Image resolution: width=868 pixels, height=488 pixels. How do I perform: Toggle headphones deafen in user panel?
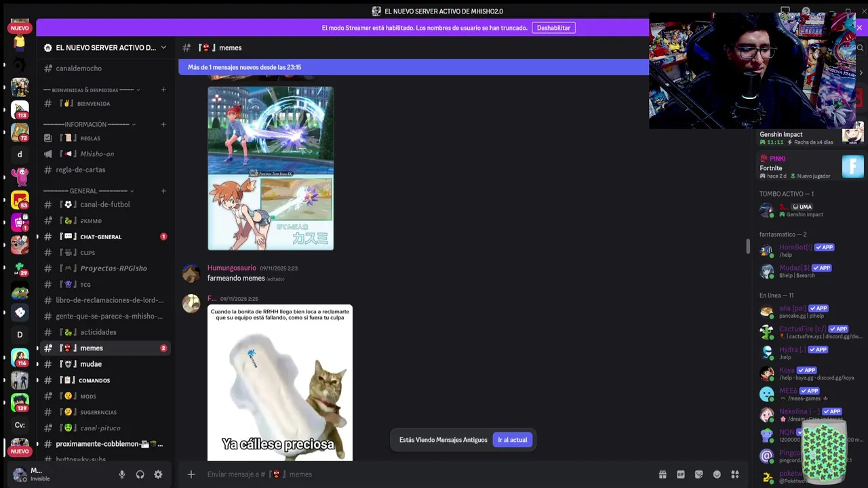[140, 474]
